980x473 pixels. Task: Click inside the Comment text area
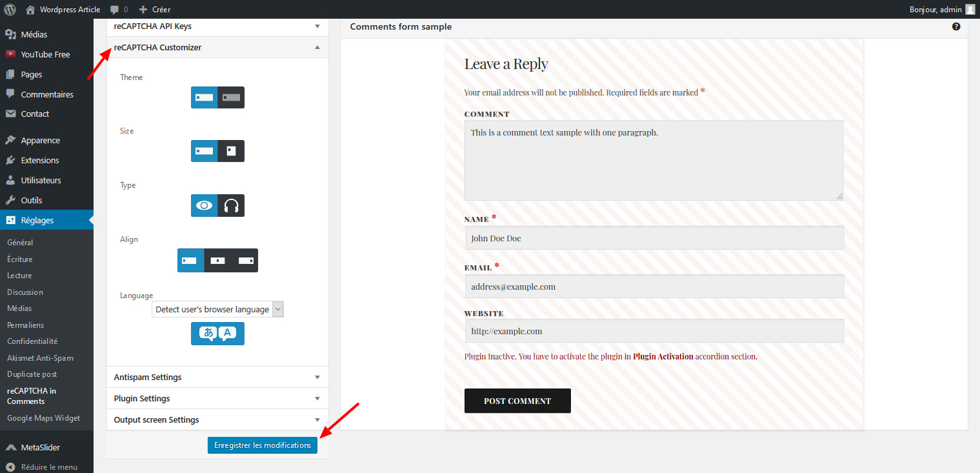[654, 160]
